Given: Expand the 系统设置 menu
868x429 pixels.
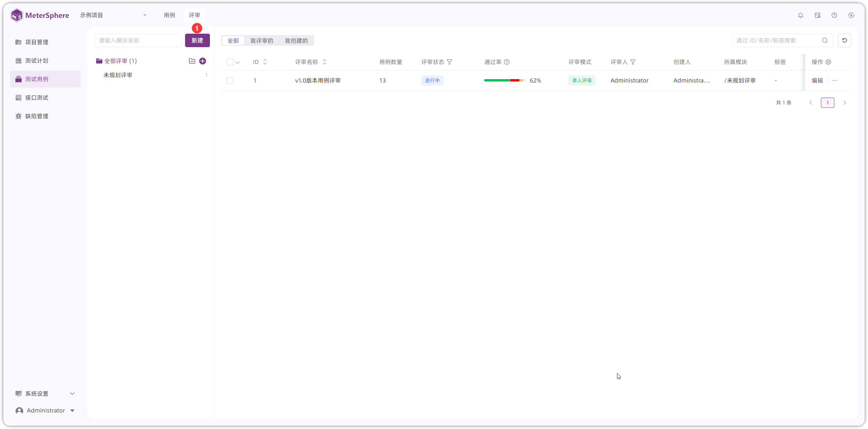Looking at the screenshot, I should tap(45, 394).
